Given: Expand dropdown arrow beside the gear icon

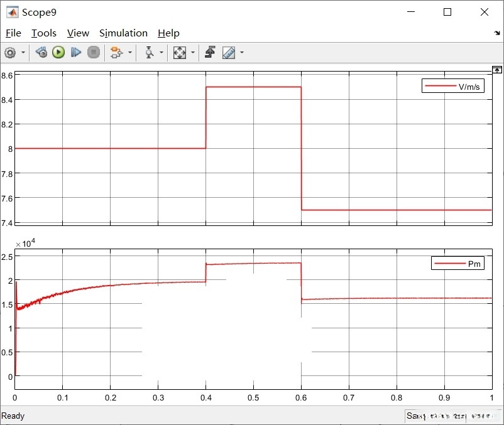Looking at the screenshot, I should tap(24, 53).
